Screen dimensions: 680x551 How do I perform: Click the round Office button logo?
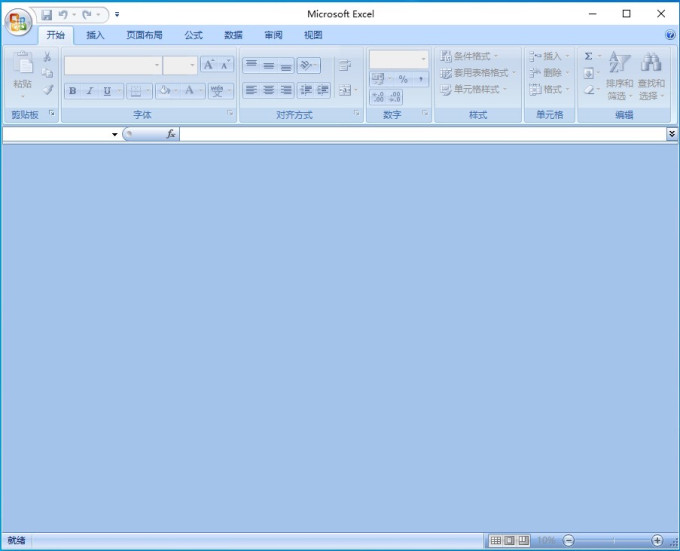(x=18, y=21)
